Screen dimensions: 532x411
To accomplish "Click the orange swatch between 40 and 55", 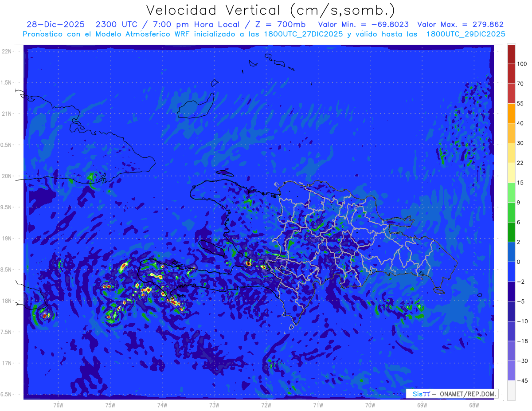I will coord(511,113).
